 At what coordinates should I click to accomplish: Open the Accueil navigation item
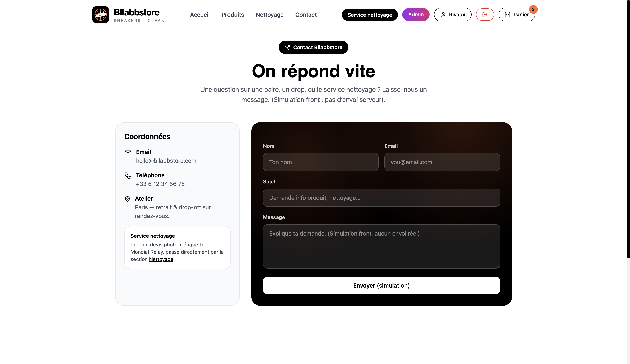[200, 15]
